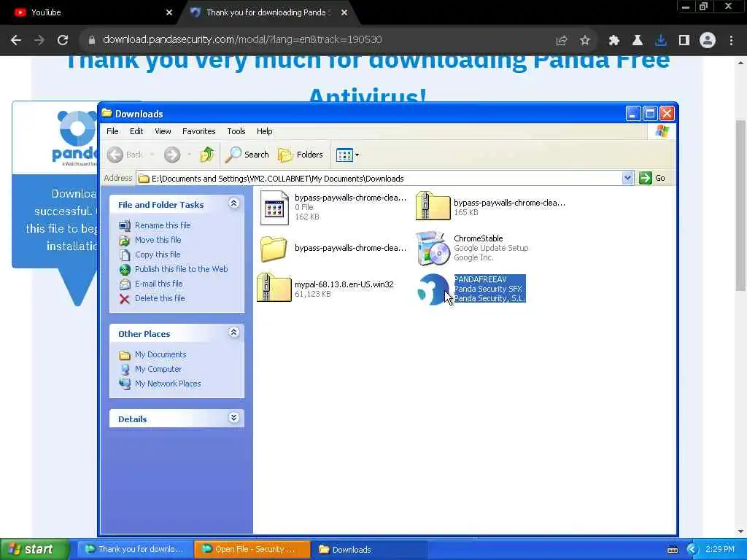Click the mypal-68.13.8.en-US.win32 name text

(x=344, y=284)
